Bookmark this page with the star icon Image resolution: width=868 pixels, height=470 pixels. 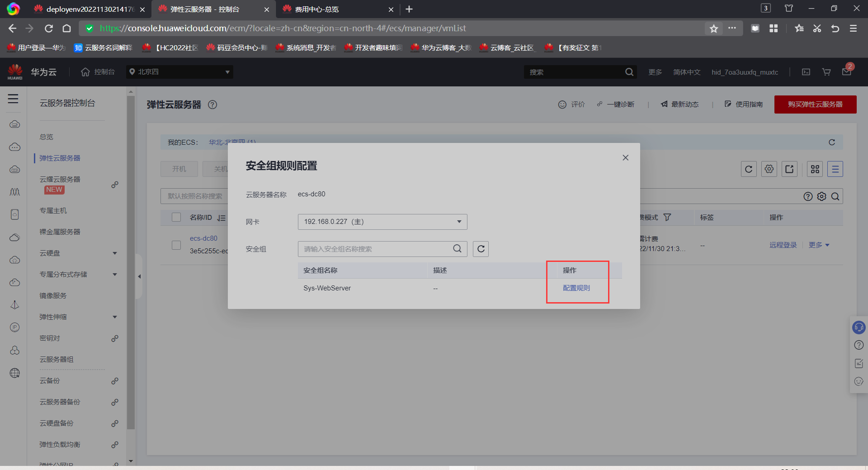713,28
